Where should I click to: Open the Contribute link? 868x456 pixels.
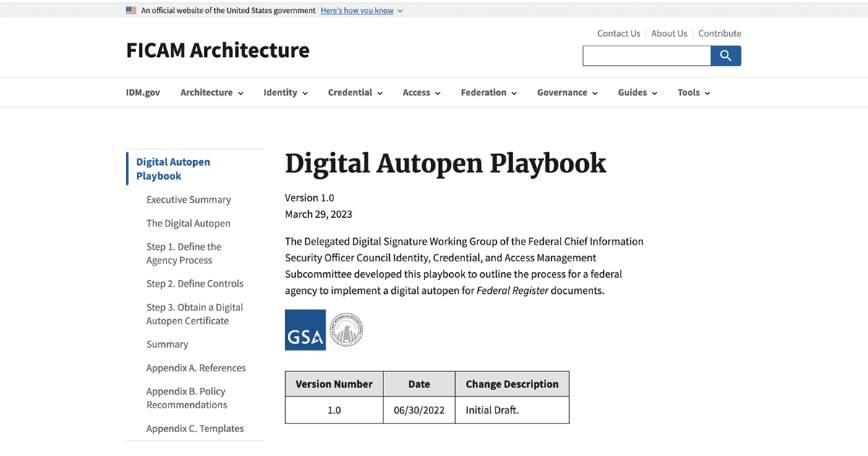point(719,33)
